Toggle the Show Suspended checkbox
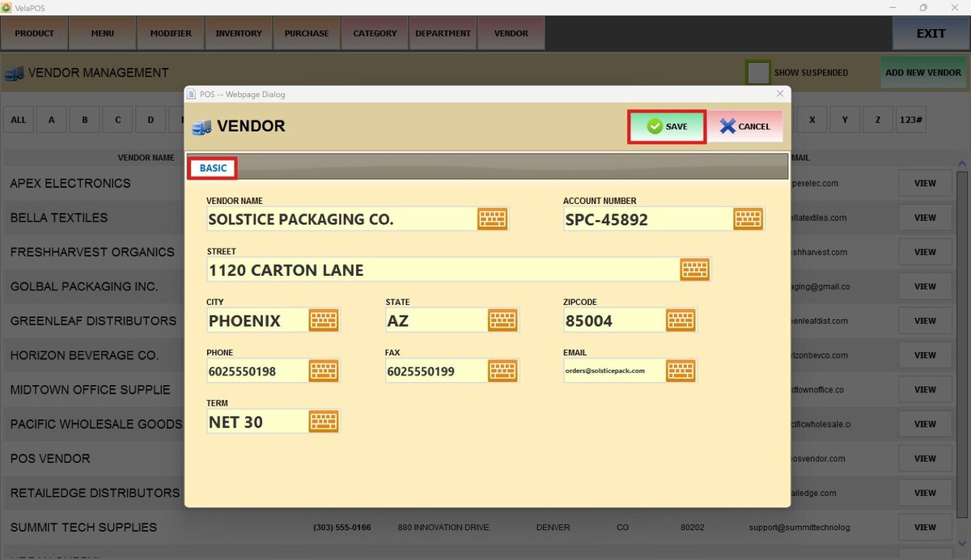 758,73
